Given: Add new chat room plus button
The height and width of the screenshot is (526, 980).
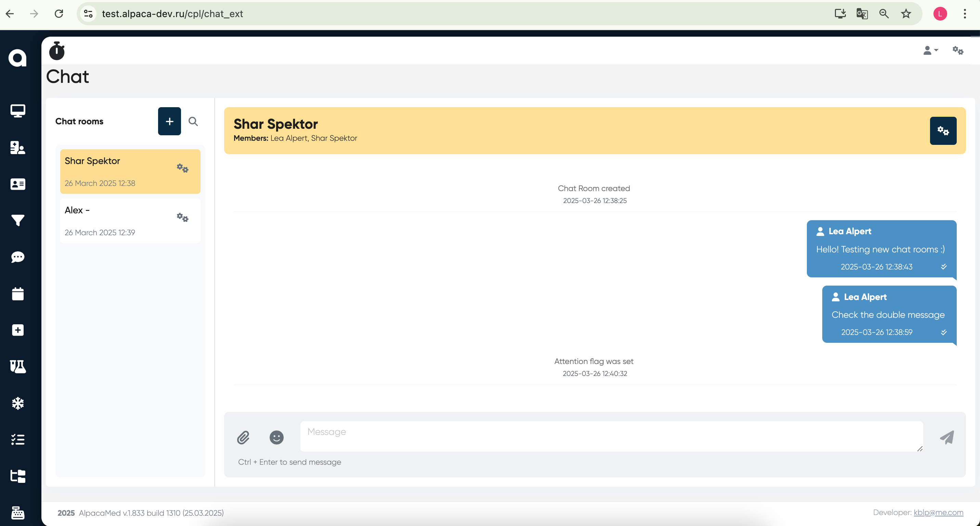Looking at the screenshot, I should click(x=169, y=122).
